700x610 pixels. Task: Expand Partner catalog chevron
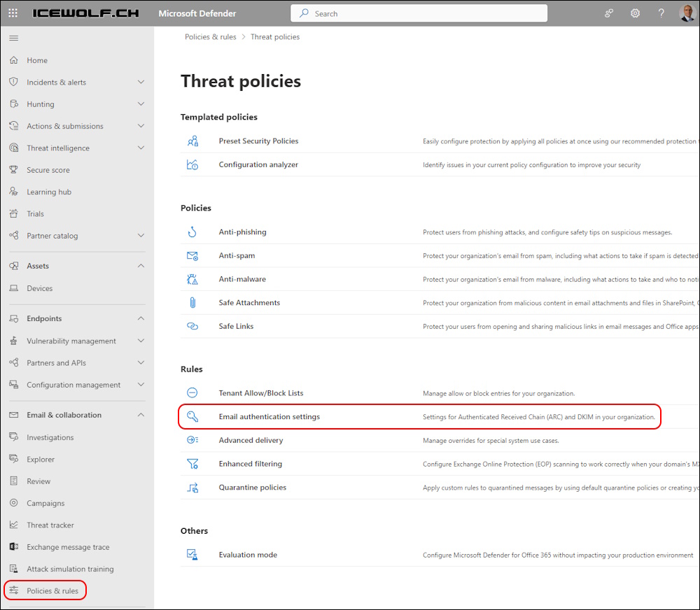pos(141,235)
